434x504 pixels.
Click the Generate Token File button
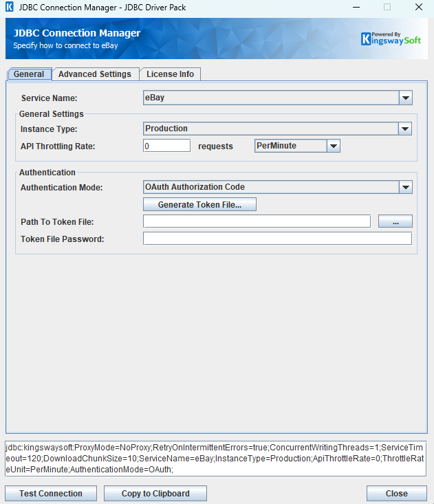[x=199, y=205]
